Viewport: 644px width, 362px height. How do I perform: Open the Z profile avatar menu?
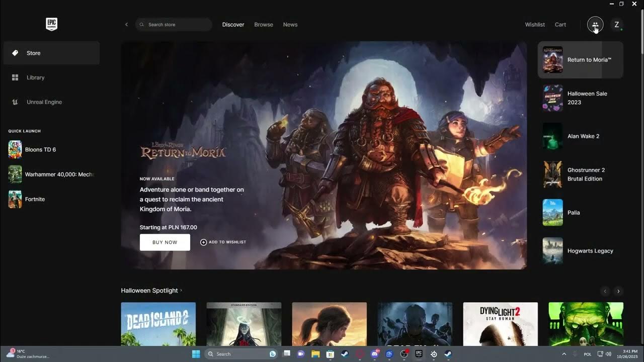click(617, 25)
